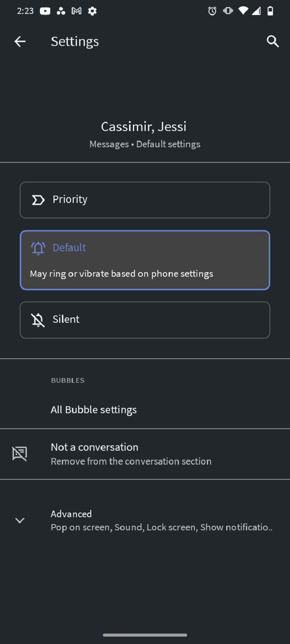Screen dimensions: 290x644
Task: Tap the YouTube icon in status bar
Action: 45,11
